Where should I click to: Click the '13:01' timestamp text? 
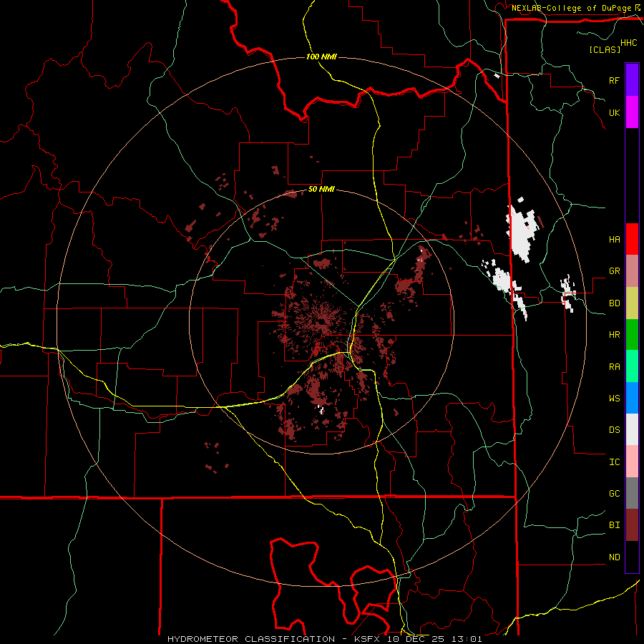coord(467,639)
